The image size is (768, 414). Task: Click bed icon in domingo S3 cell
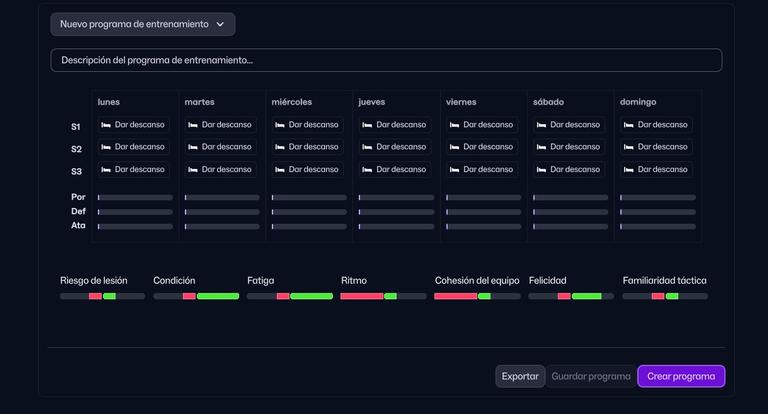click(628, 170)
